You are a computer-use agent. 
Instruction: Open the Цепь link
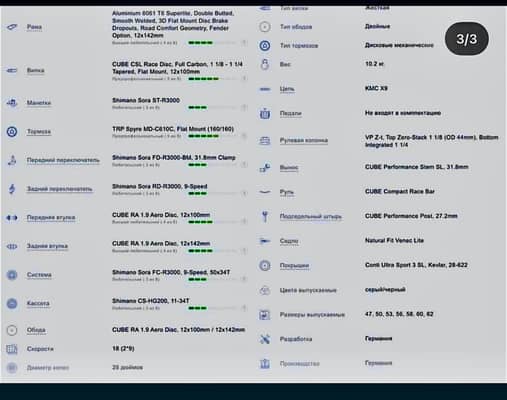287,89
